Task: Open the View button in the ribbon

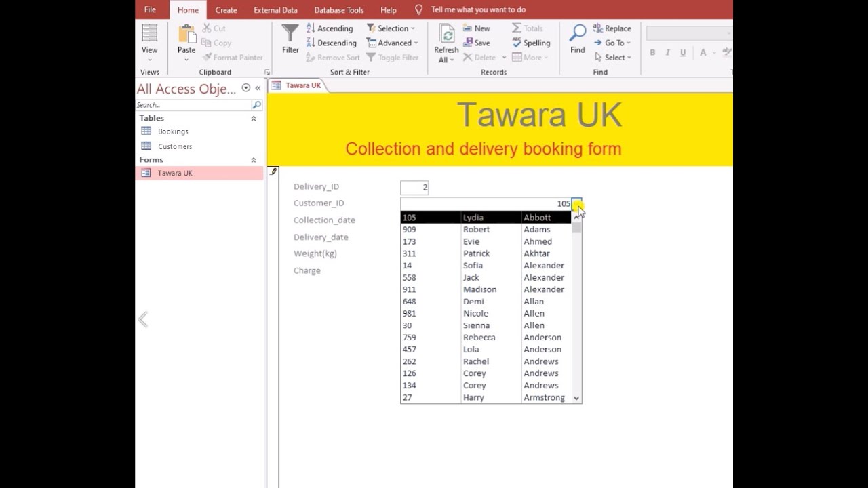Action: [x=149, y=43]
